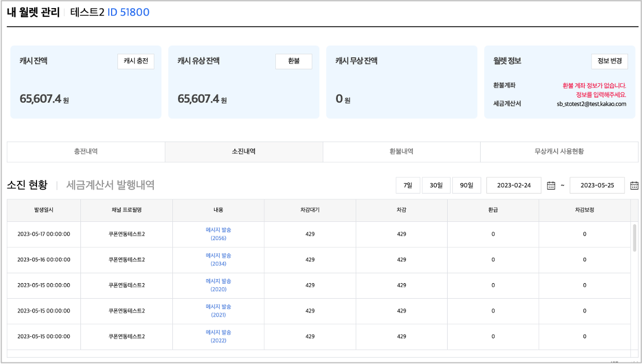Filter by last 90일
642x364 pixels.
tap(466, 185)
